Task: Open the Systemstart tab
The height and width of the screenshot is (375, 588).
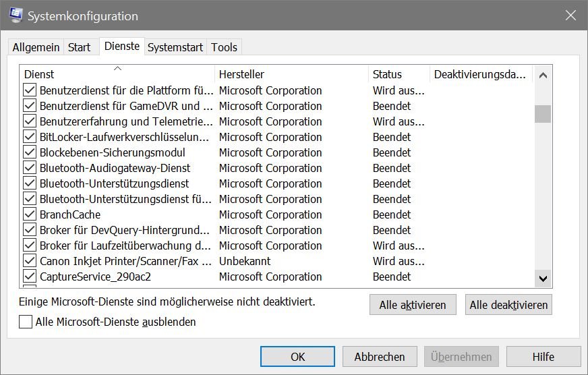Action: pyautogui.click(x=175, y=47)
